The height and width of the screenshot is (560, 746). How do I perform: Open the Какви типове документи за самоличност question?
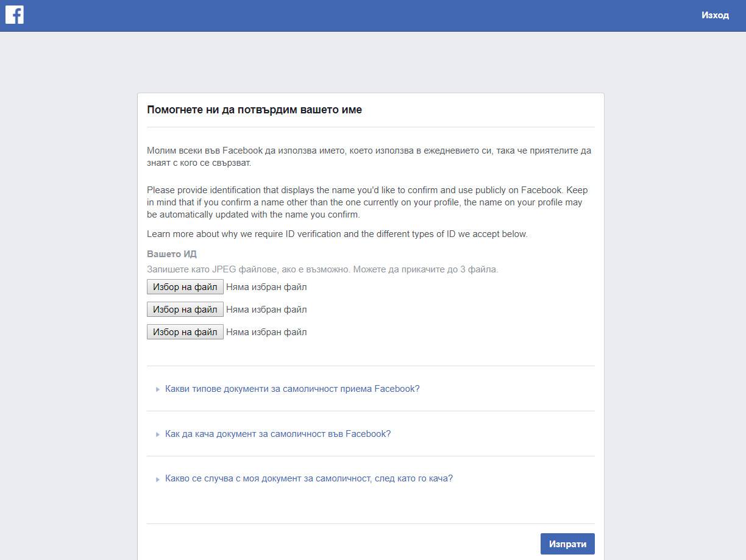click(x=293, y=389)
